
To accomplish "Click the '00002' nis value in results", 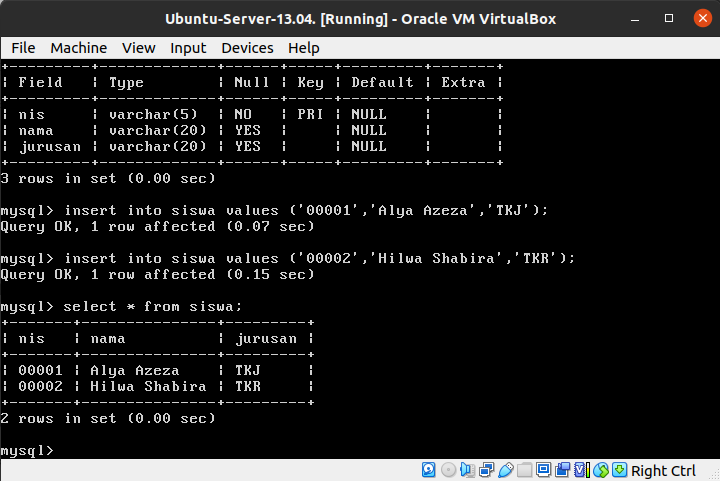I will (40, 386).
